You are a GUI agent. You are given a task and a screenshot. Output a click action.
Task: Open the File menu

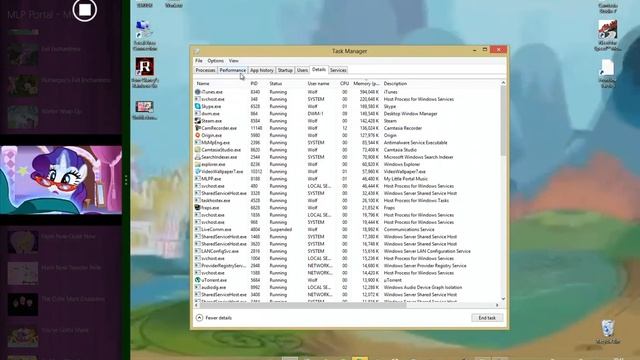tap(199, 61)
